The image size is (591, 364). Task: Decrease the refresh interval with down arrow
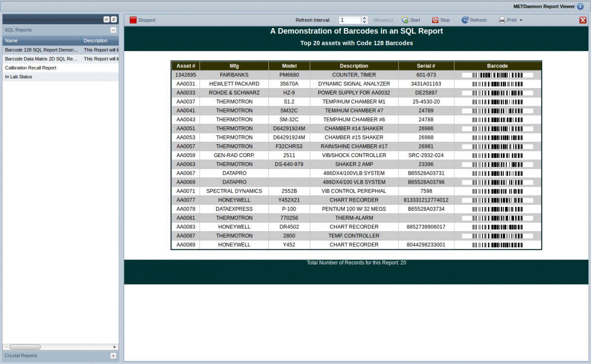pyautogui.click(x=364, y=22)
